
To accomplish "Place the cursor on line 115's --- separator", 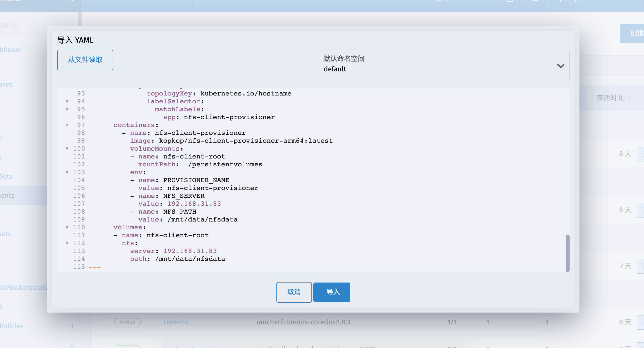I will pyautogui.click(x=95, y=267).
